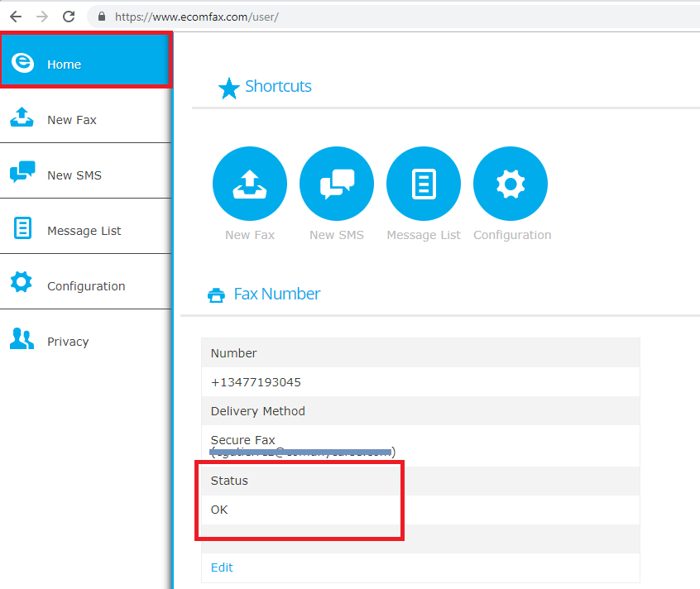Open the New Fax round shortcut button
700x589 pixels.
point(250,184)
